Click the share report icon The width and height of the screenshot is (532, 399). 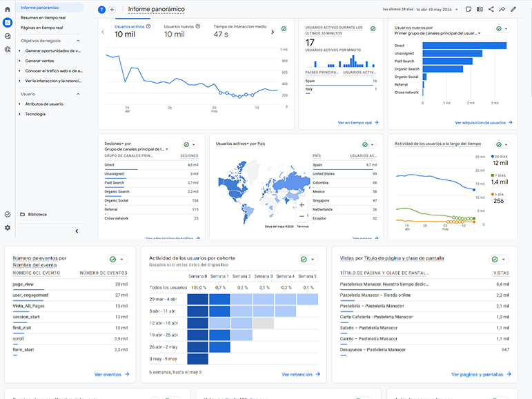491,9
